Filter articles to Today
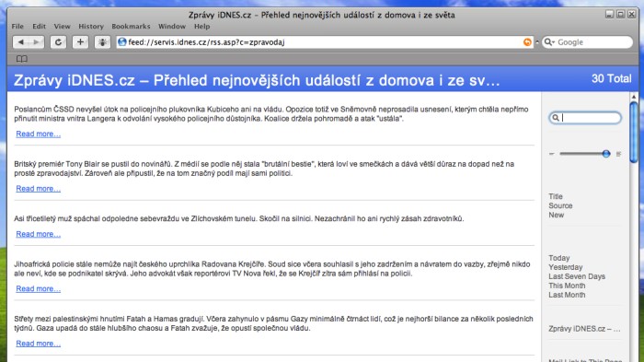 559,258
